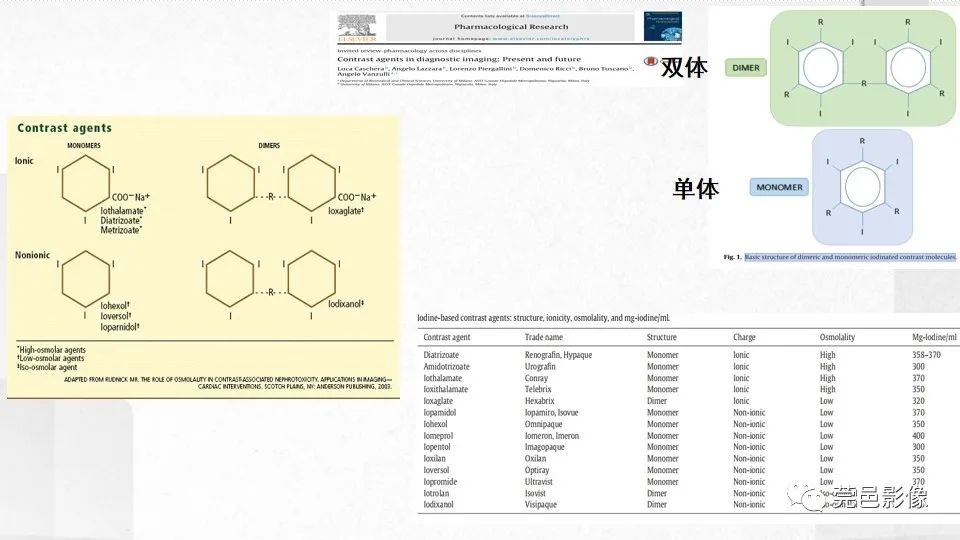Click the 'Ionic' row label in yellow panel

point(24,161)
